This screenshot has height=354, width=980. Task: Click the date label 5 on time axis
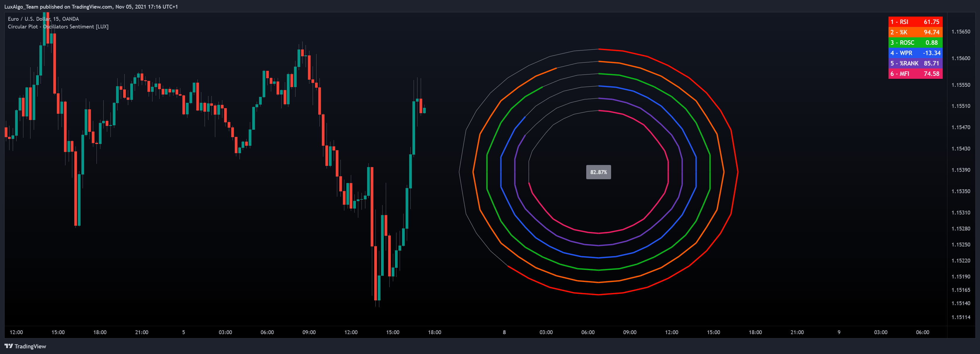point(183,332)
